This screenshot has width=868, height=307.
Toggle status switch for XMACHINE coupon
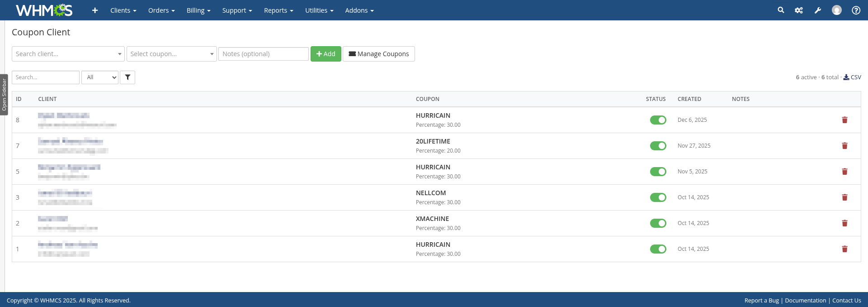pos(658,223)
